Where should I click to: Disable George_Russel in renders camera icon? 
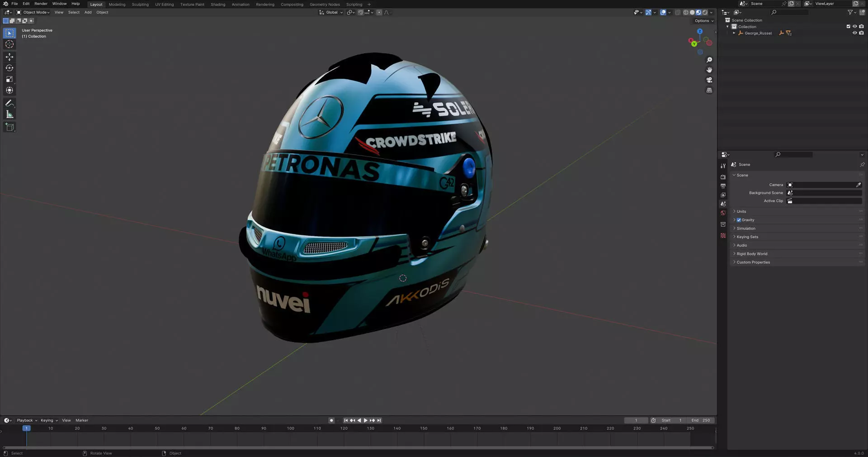[861, 33]
